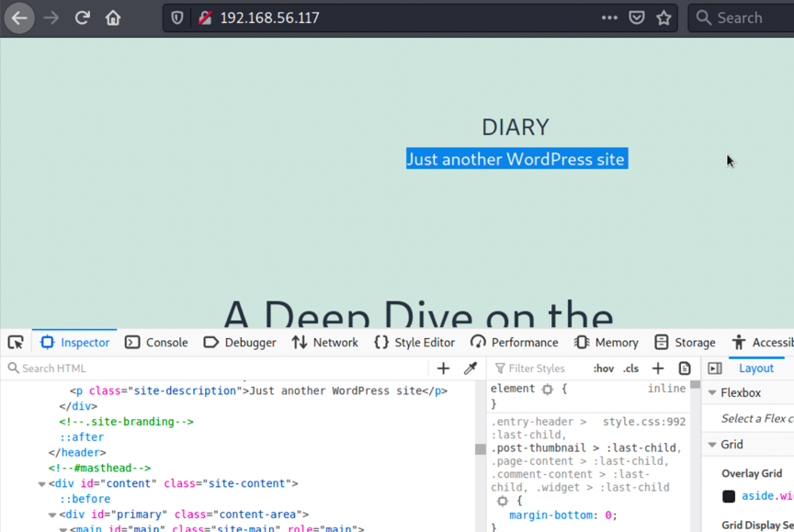Screen dimensions: 794x532
Task: Click the DIARY site title
Action: point(516,127)
